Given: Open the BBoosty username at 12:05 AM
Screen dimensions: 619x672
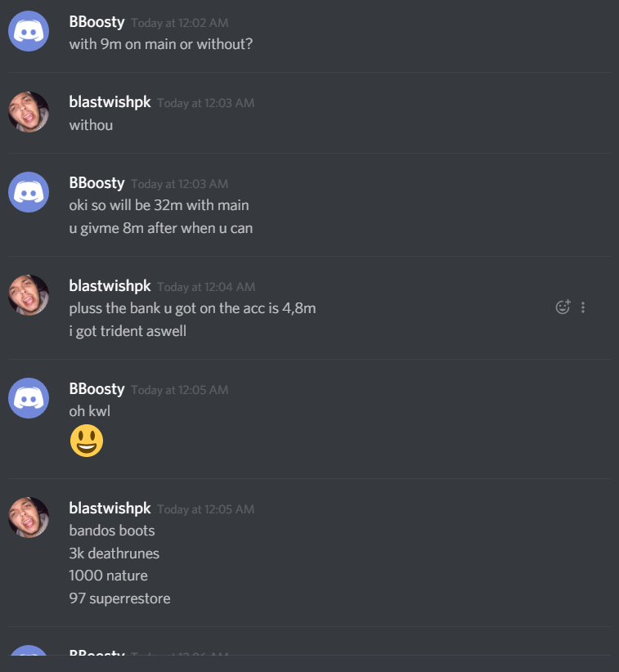Looking at the screenshot, I should pyautogui.click(x=96, y=389).
